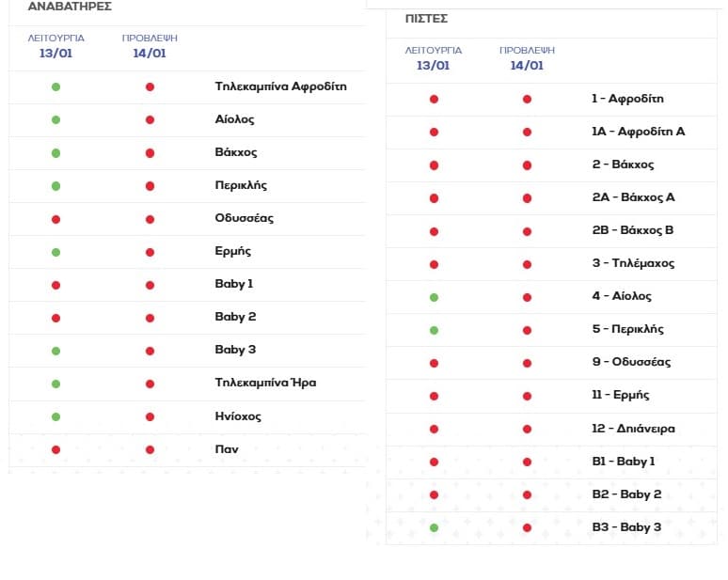Click green 13/01 dot for slope 4 - Αίολος
The image size is (728, 580).
click(x=434, y=297)
